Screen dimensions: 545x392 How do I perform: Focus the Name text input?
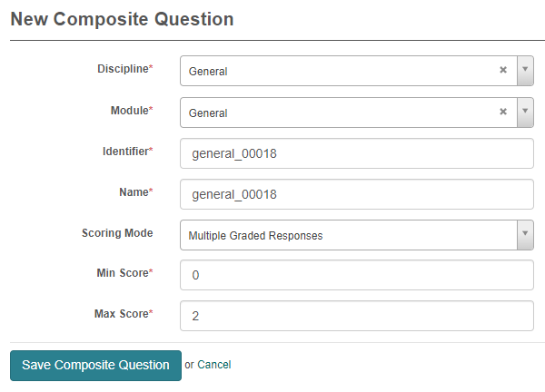coord(356,194)
